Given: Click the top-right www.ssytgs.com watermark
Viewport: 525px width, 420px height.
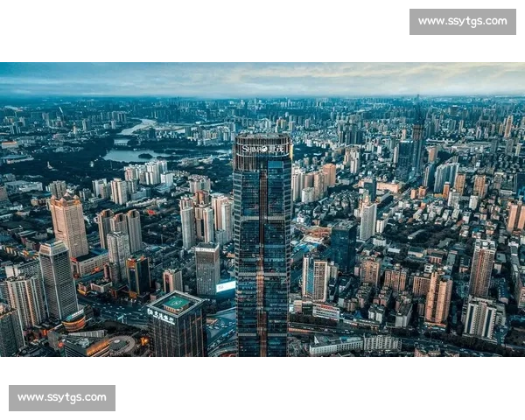Looking at the screenshot, I should pyautogui.click(x=461, y=21).
